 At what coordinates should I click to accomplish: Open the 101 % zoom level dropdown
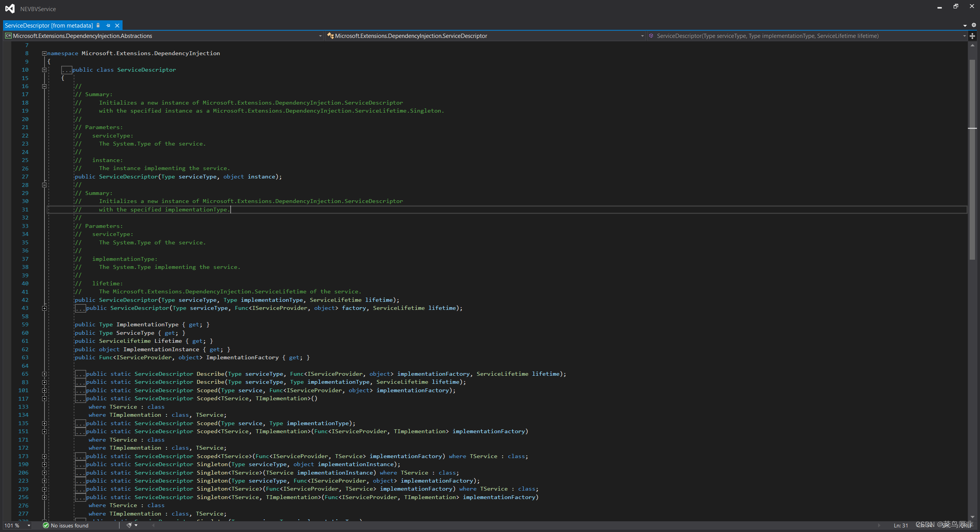tap(17, 525)
